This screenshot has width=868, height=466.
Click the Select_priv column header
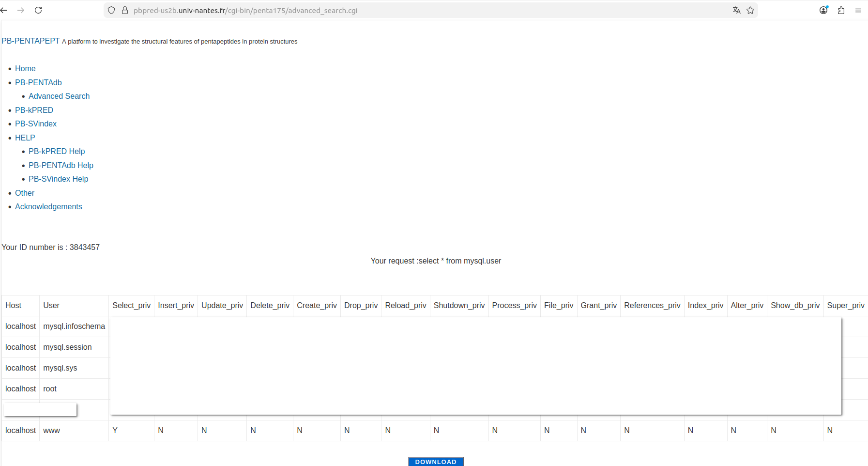click(x=131, y=306)
